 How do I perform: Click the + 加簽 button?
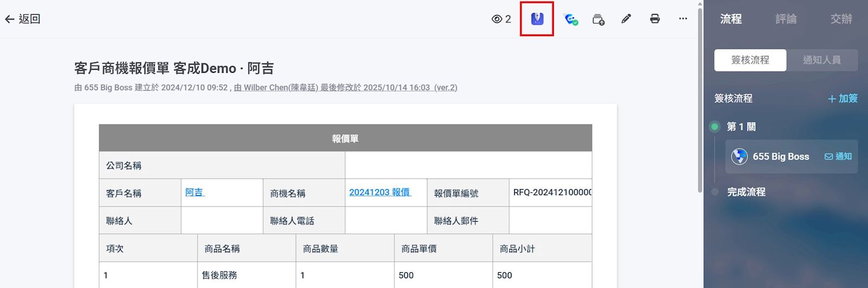843,98
